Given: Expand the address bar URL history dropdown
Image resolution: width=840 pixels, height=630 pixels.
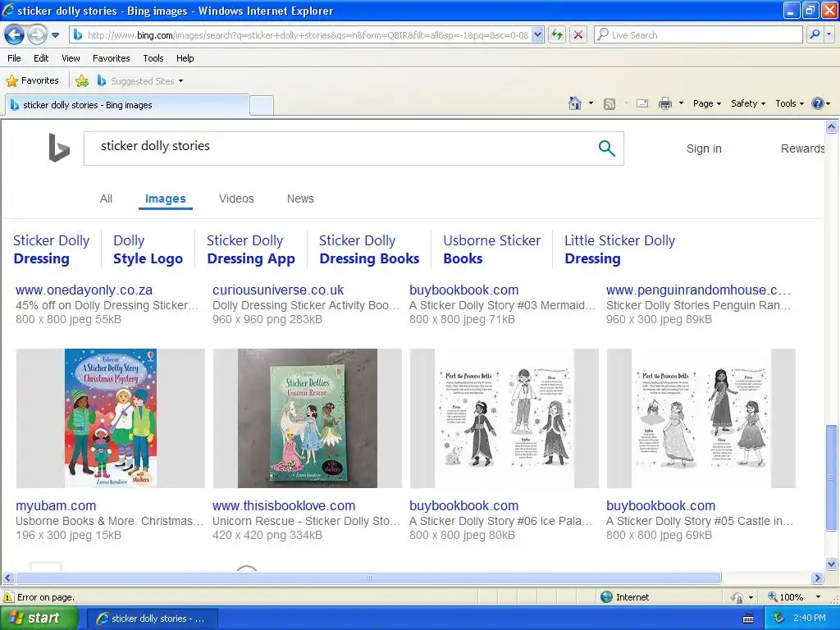Looking at the screenshot, I should (x=538, y=35).
